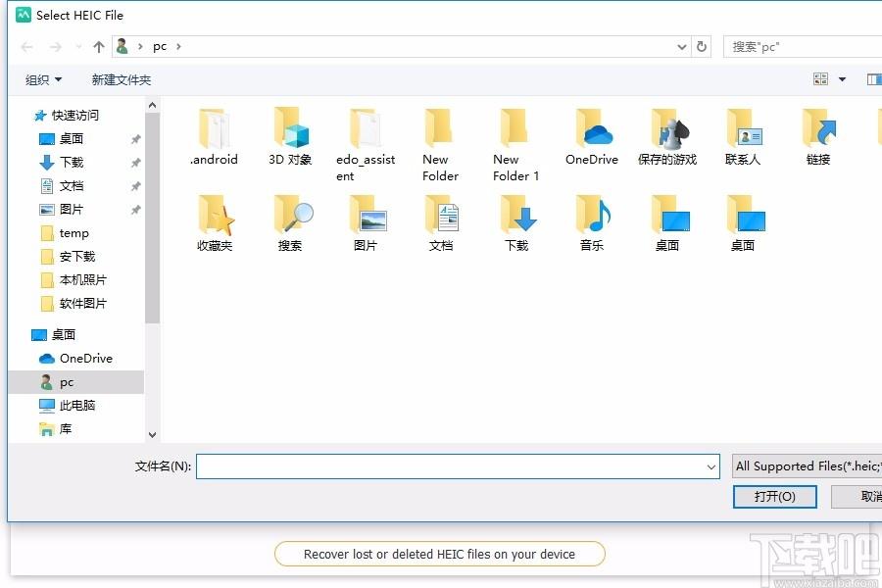
Task: Expand the address bar history dropdown
Action: [682, 47]
